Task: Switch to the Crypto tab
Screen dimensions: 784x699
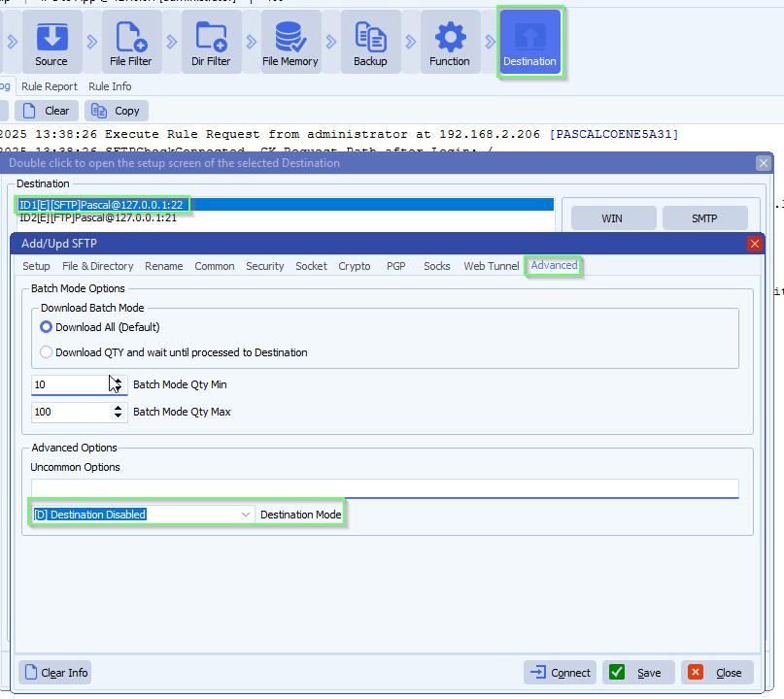Action: tap(355, 266)
